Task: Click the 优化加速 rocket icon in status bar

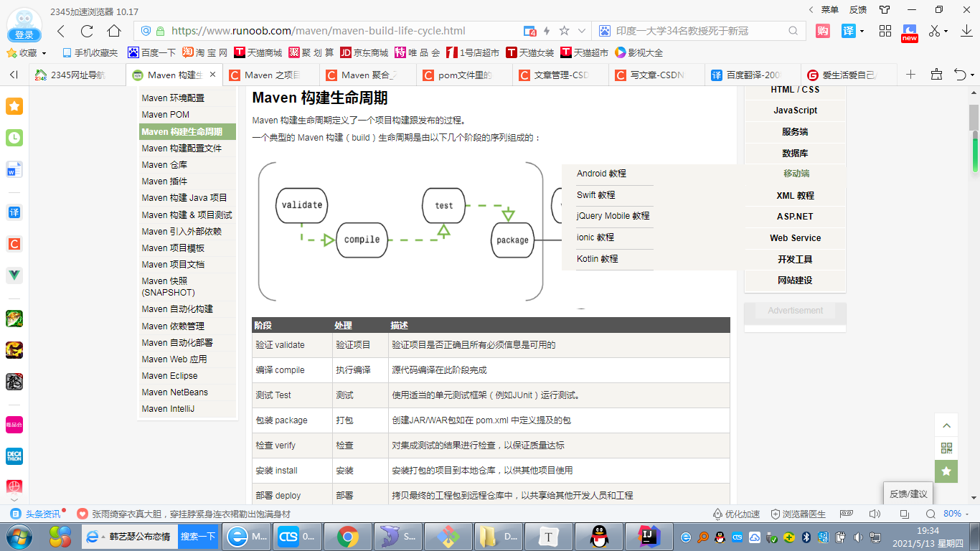Action: click(x=717, y=514)
